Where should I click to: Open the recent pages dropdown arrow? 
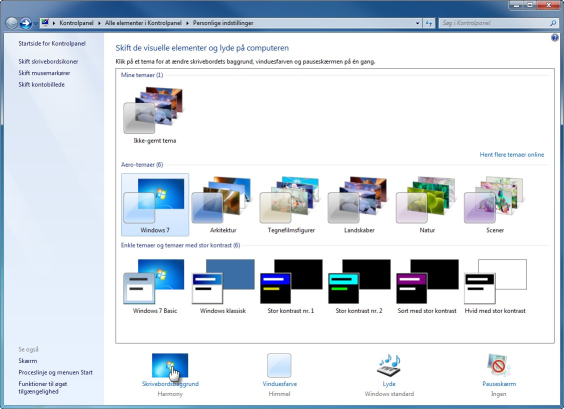click(x=35, y=23)
